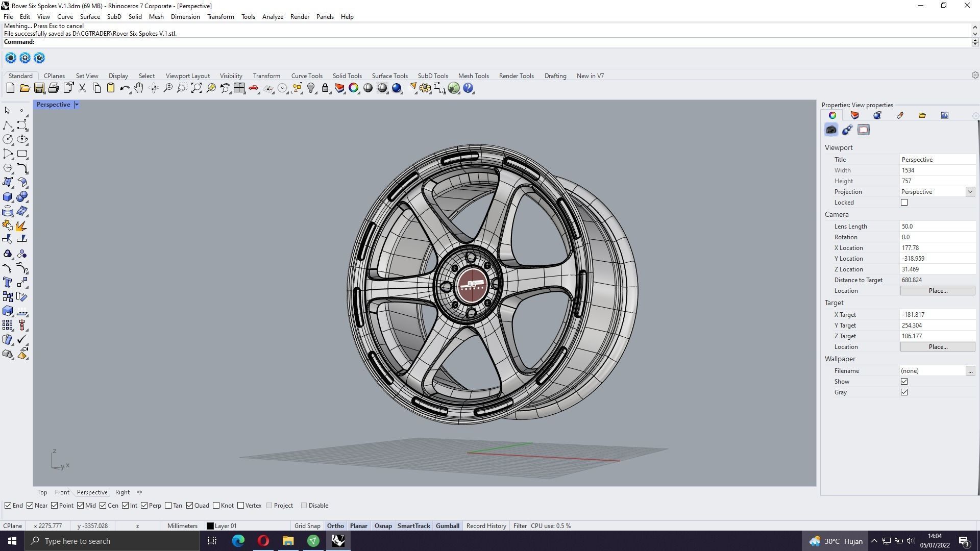The image size is (980, 551).
Task: Switch to the Front viewport tab
Action: pos(62,492)
